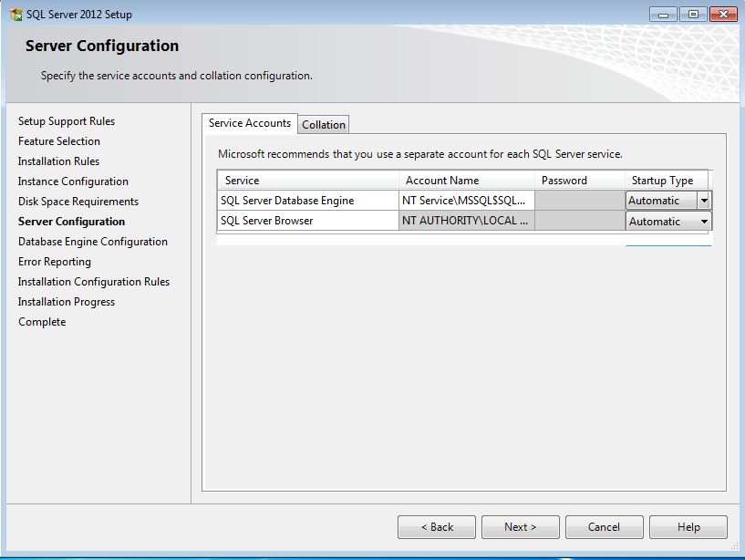Select the SQL Server Browser service row
The image size is (745, 560).
coord(307,222)
